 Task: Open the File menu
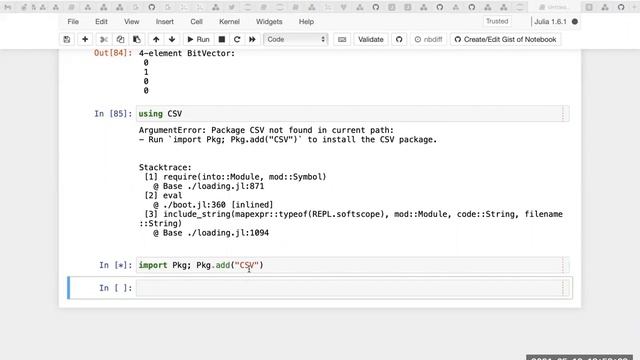click(x=73, y=22)
